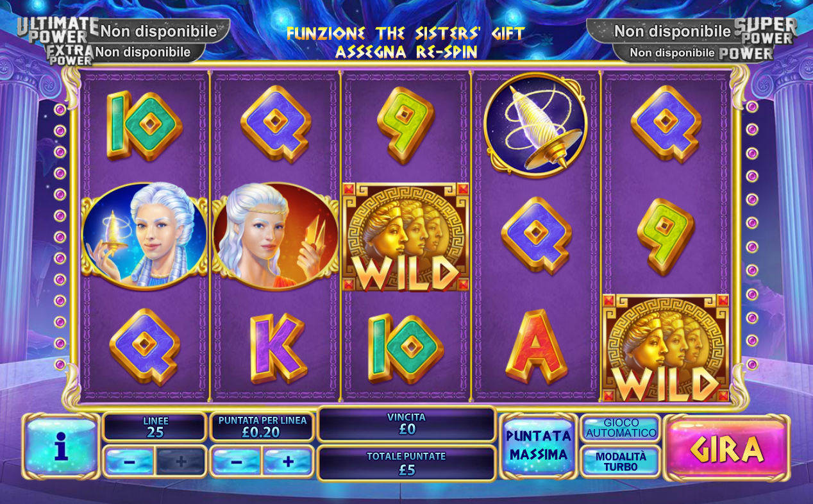The image size is (813, 504).
Task: Set the bet with Puntata Massima
Action: point(539,446)
